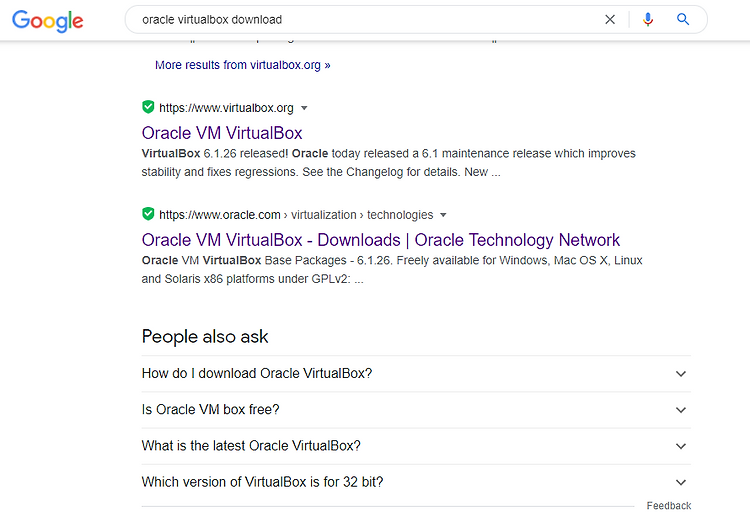Expand "Is Oracle VM box free?" question
Screen dimensions: 750x527
coord(416,410)
